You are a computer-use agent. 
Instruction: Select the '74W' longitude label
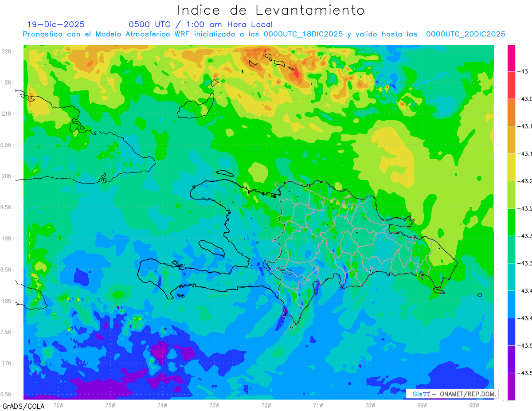tap(162, 405)
